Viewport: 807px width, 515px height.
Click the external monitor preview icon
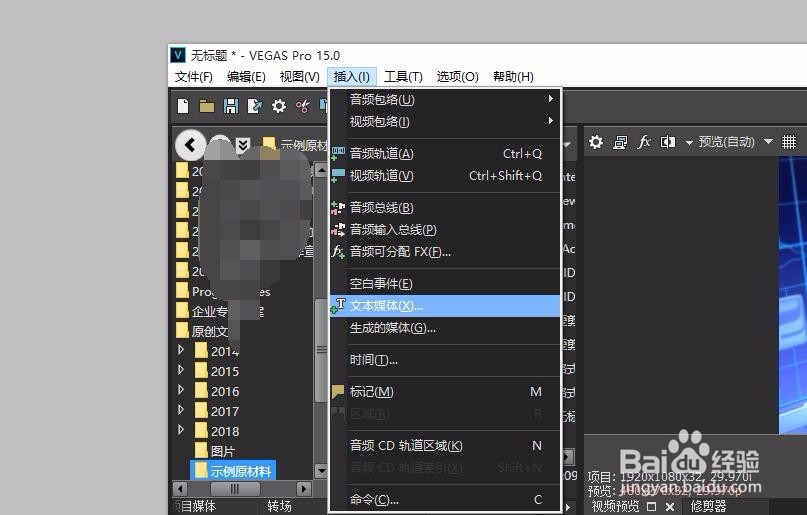(620, 143)
